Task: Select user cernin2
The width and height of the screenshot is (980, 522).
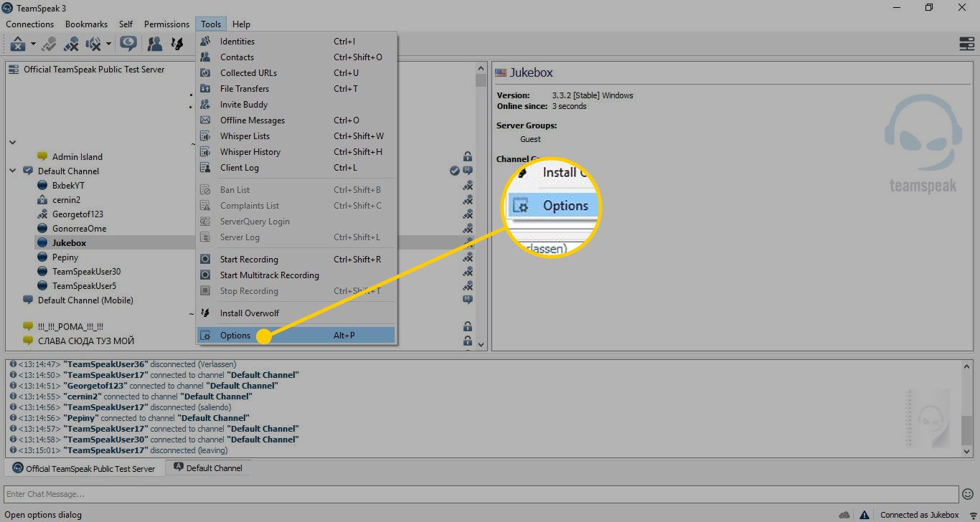Action: click(x=66, y=200)
